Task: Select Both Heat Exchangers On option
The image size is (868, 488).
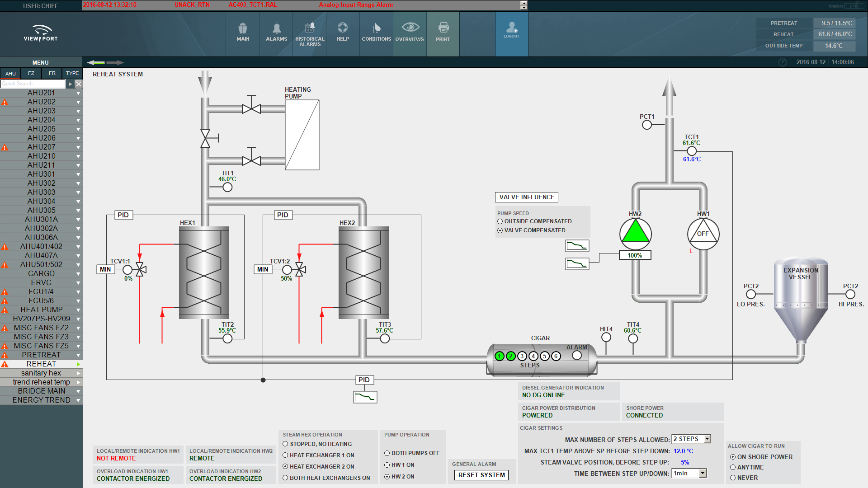Action: 285,478
